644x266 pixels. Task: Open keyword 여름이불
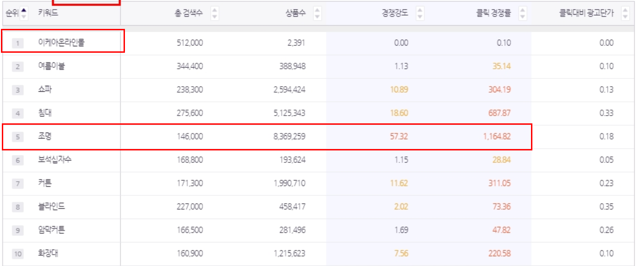[x=51, y=66]
